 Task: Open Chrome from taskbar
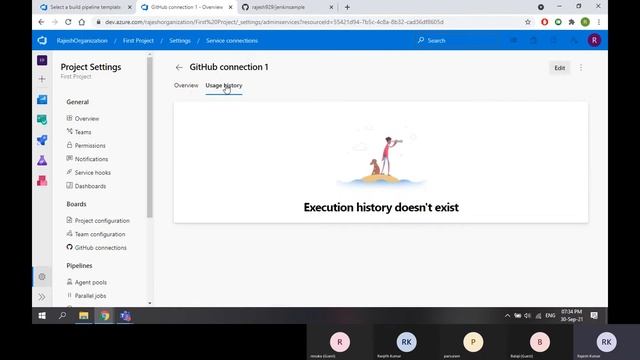[104, 316]
